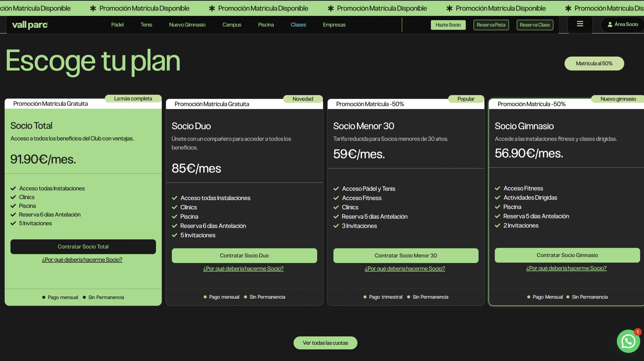Open ¿Por qué debería hacerme Socio? under Socio Gimnasio
Image resolution: width=644 pixels, height=361 pixels.
(x=566, y=268)
